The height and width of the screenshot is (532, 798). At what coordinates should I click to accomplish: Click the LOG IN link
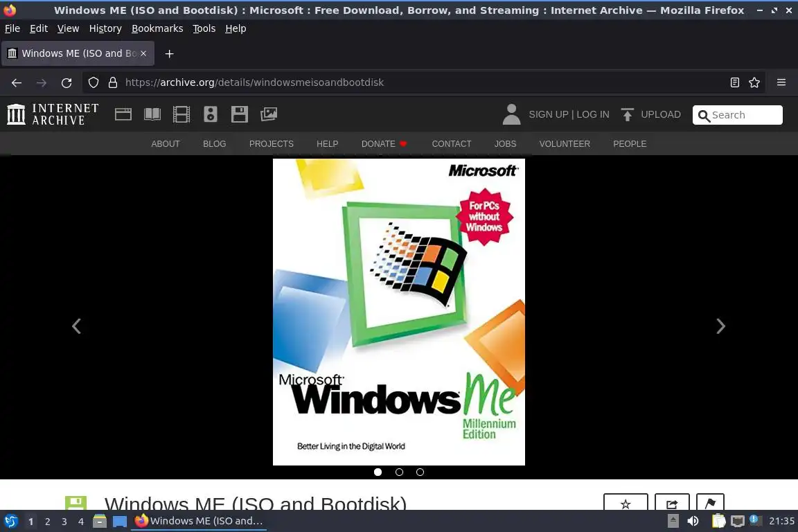click(x=593, y=114)
